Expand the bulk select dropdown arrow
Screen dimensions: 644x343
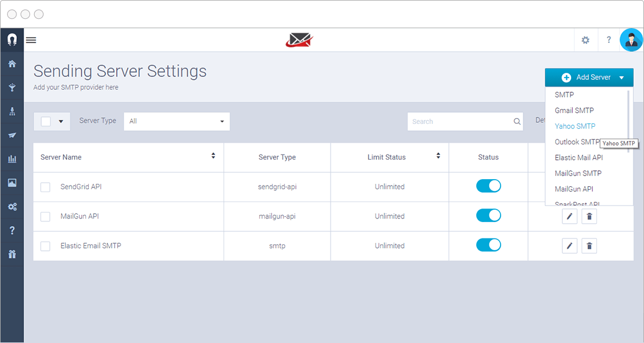point(61,122)
